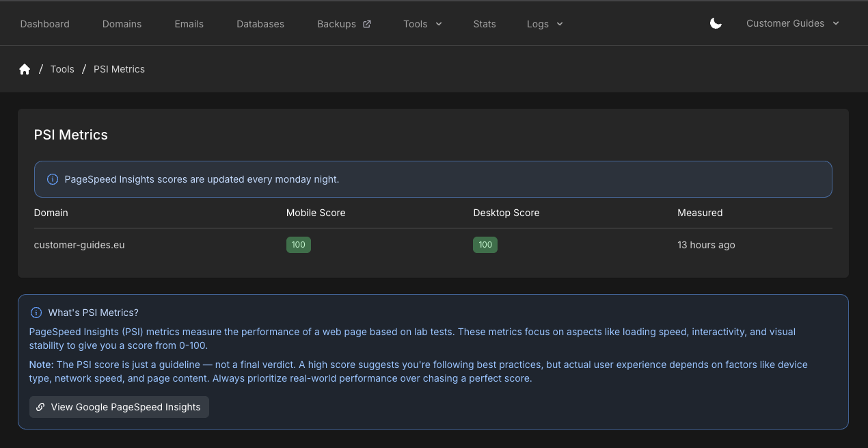Click the desktop score 100 badge
This screenshot has height=448, width=868.
pos(485,245)
